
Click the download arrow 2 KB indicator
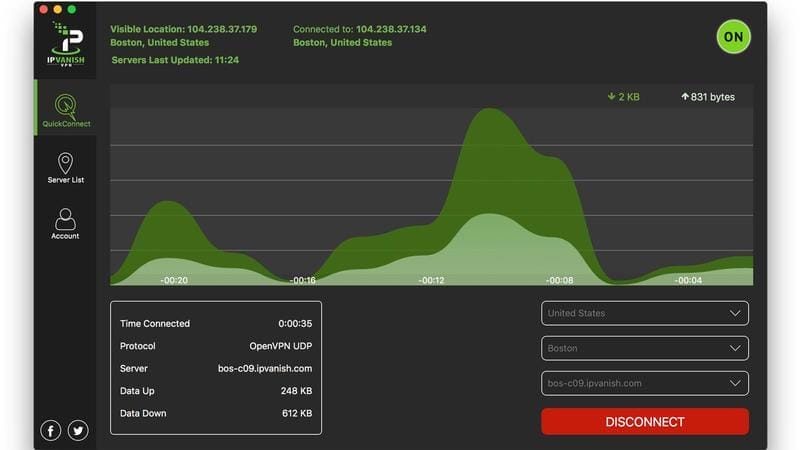pos(622,97)
